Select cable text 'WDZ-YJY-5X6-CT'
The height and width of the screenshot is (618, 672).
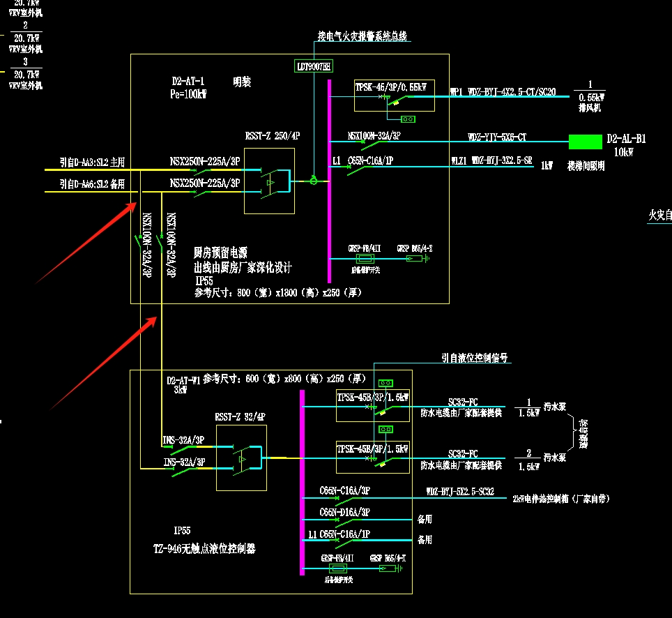497,137
